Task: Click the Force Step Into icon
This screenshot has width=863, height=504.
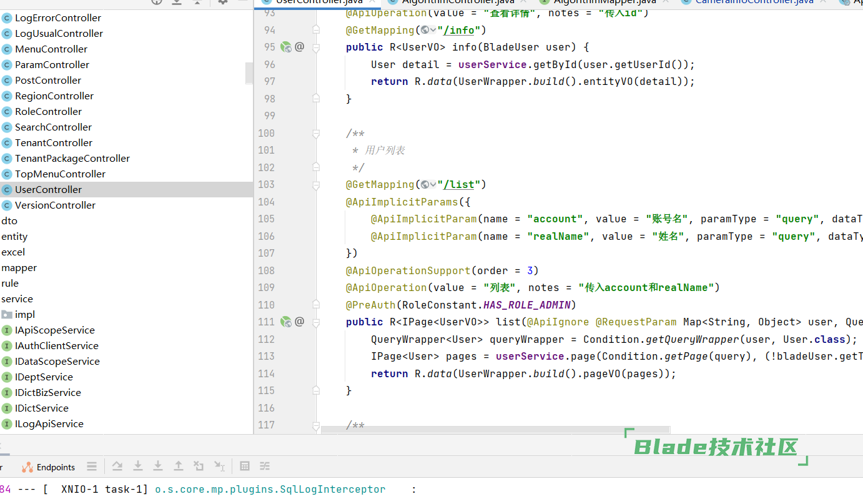Action: tap(158, 466)
